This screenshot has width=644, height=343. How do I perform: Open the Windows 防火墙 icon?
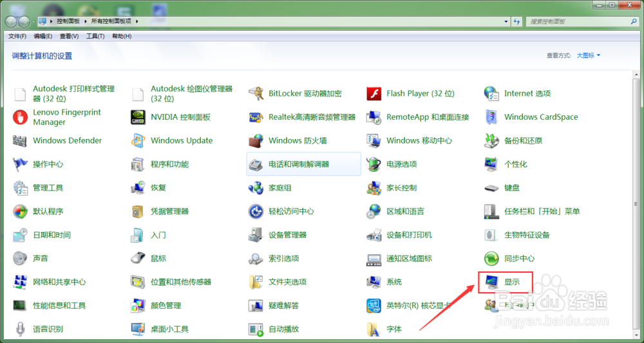[256, 141]
